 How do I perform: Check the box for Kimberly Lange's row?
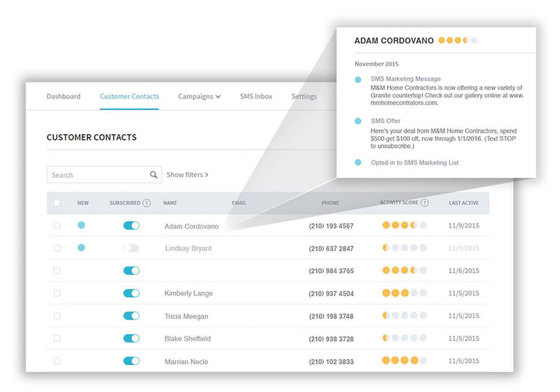(57, 293)
